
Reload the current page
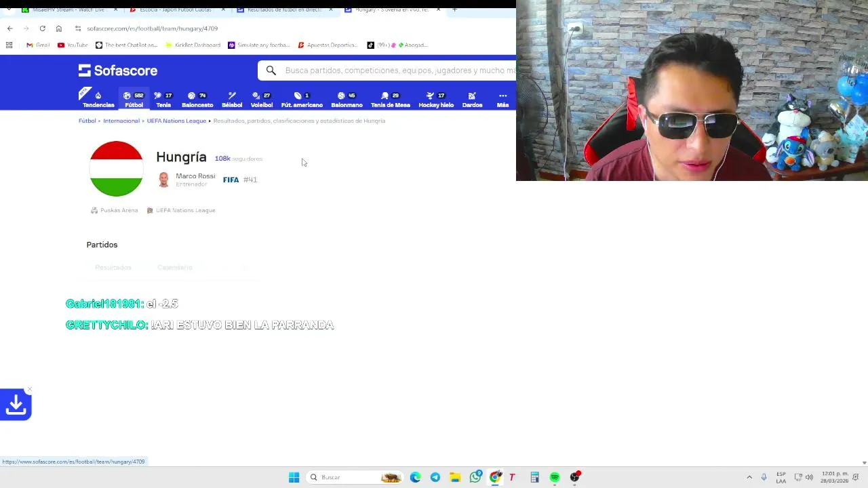pos(42,28)
